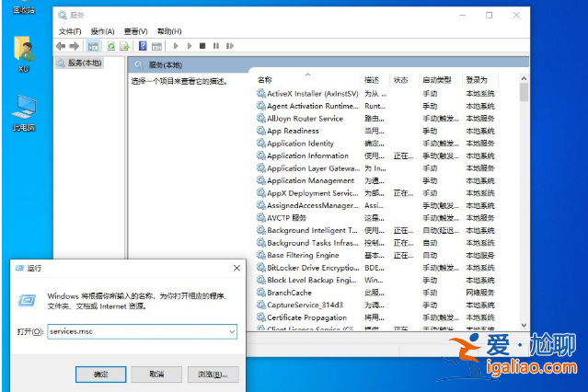Open help with the question mark icon
588x392 pixels.
click(143, 46)
